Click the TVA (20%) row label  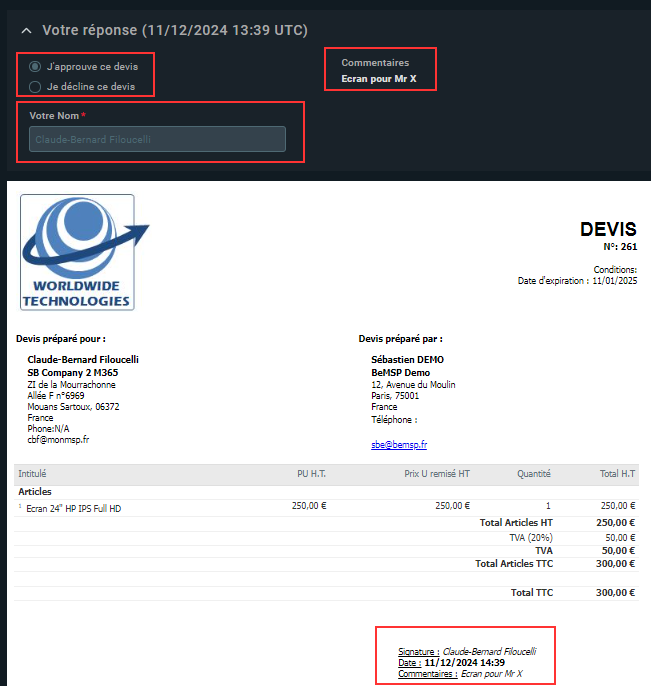531,538
